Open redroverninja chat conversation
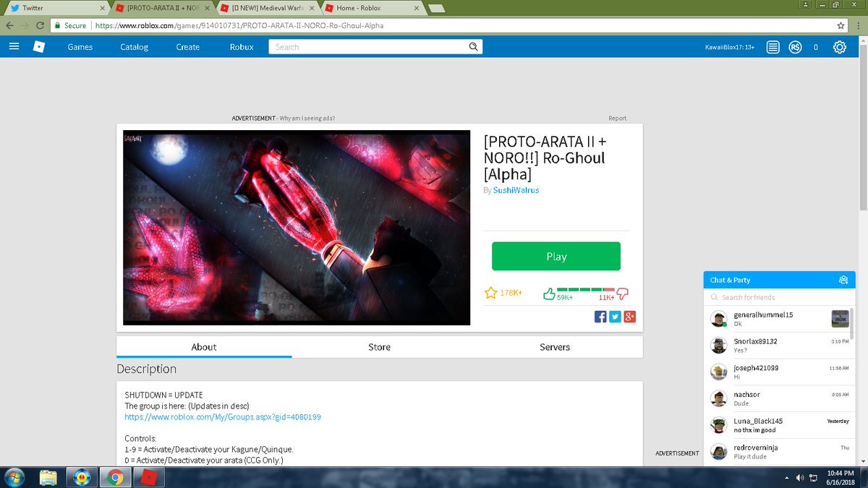The image size is (868, 488). pyautogui.click(x=779, y=451)
